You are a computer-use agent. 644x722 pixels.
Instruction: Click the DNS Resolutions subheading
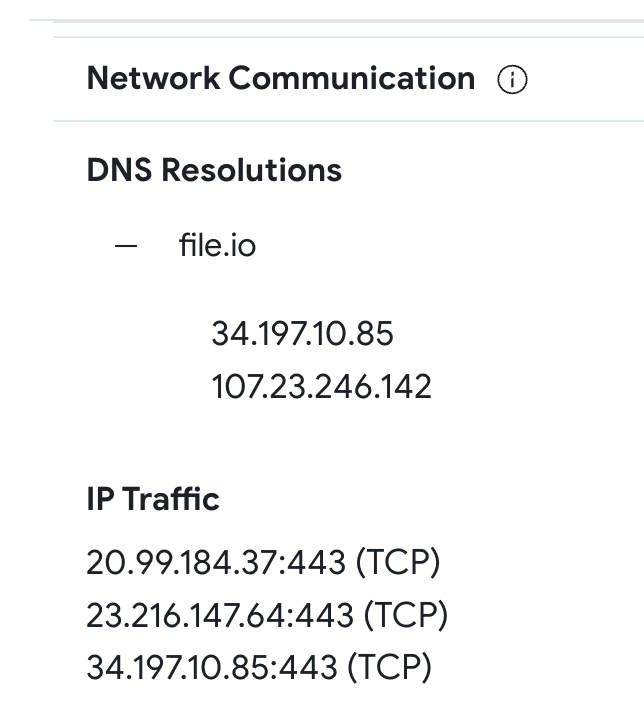point(214,170)
